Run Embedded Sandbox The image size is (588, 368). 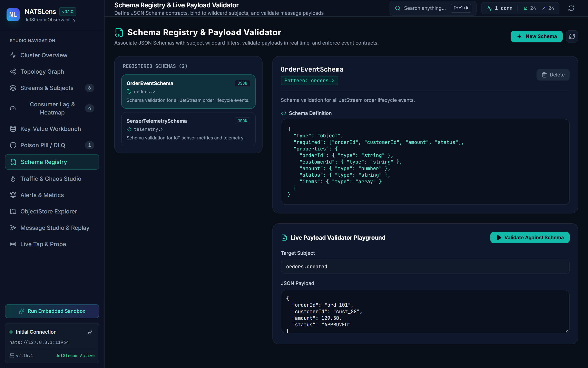(52, 311)
